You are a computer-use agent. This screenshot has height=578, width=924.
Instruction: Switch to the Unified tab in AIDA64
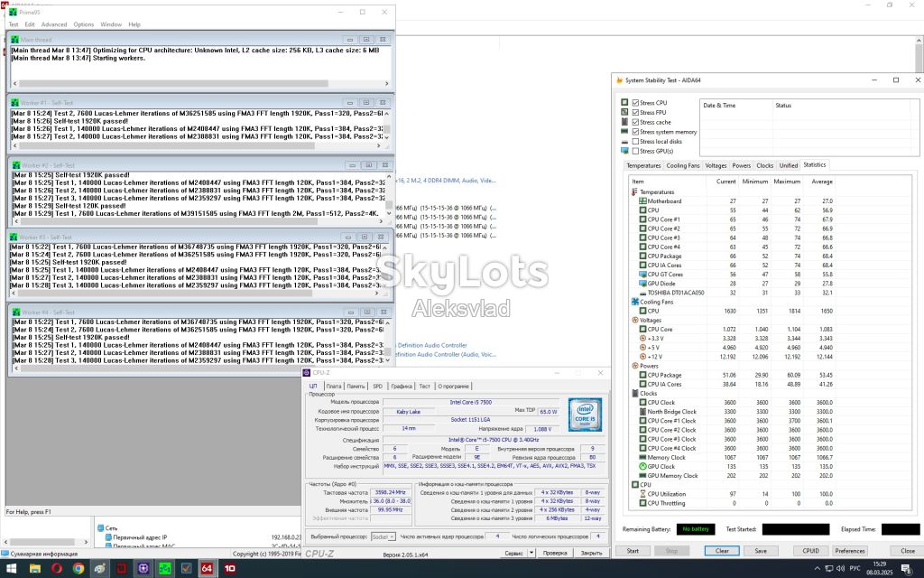click(x=789, y=166)
